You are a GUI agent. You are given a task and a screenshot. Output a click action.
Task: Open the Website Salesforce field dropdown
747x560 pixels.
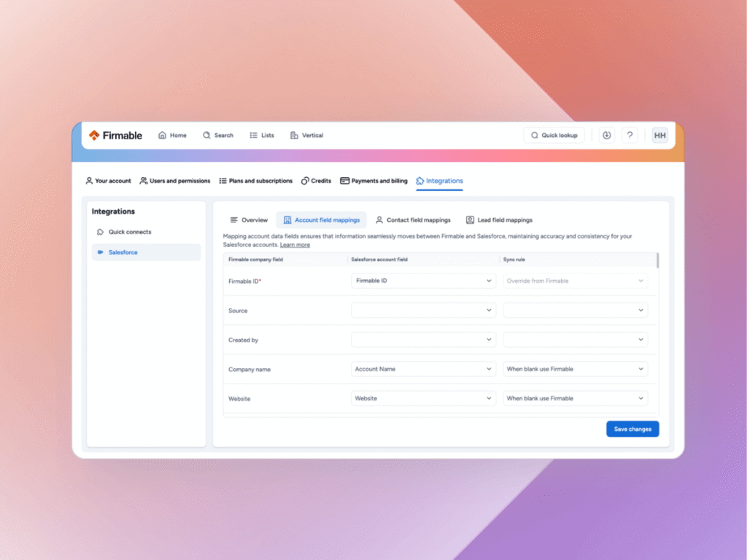click(x=423, y=399)
